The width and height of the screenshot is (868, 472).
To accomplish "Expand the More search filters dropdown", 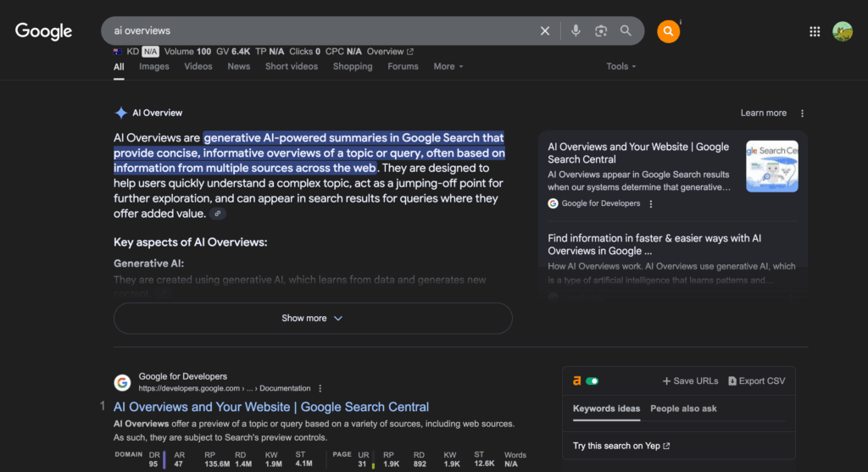I will pyautogui.click(x=448, y=66).
